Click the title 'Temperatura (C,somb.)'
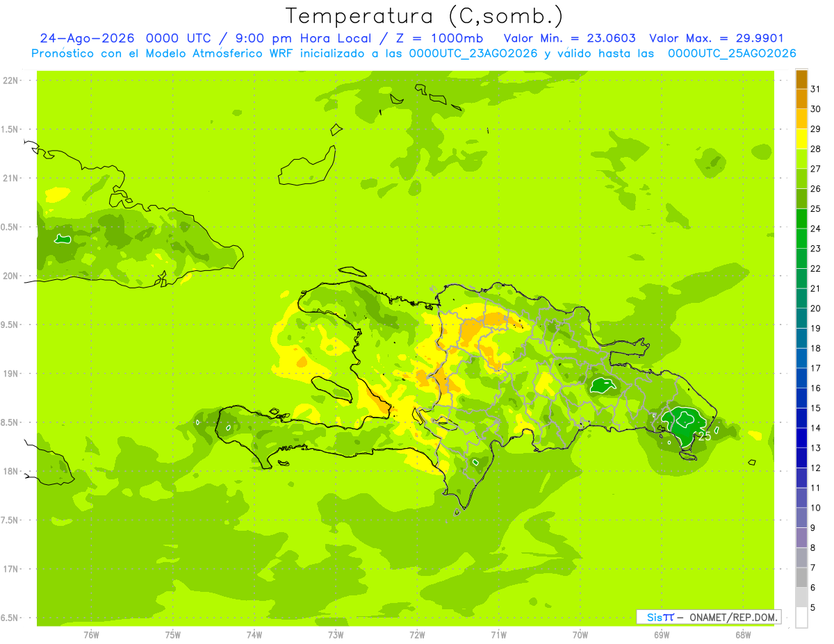Image resolution: width=834 pixels, height=644 pixels. click(425, 16)
